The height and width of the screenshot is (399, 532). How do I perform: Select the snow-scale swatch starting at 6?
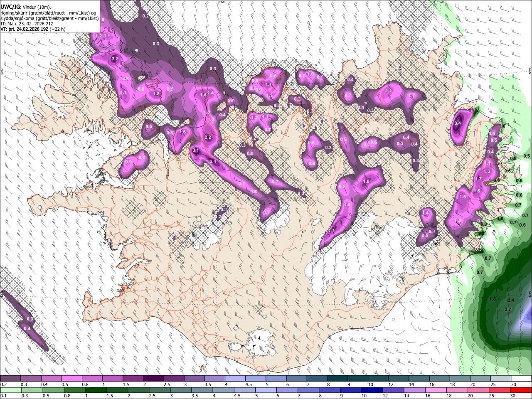[x=297, y=379]
